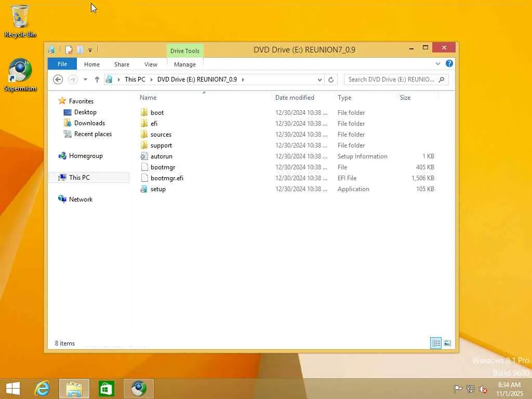Sort files by the Type column

pyautogui.click(x=344, y=97)
